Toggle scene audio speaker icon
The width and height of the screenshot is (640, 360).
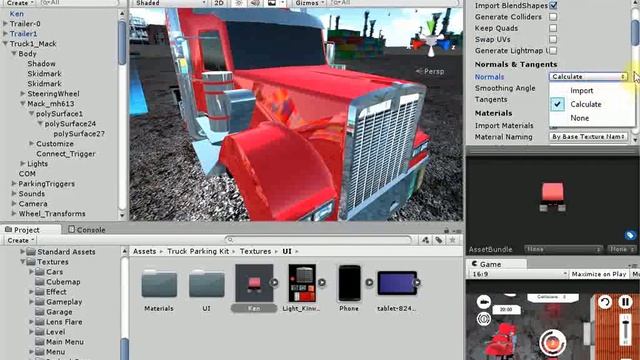[x=255, y=3]
